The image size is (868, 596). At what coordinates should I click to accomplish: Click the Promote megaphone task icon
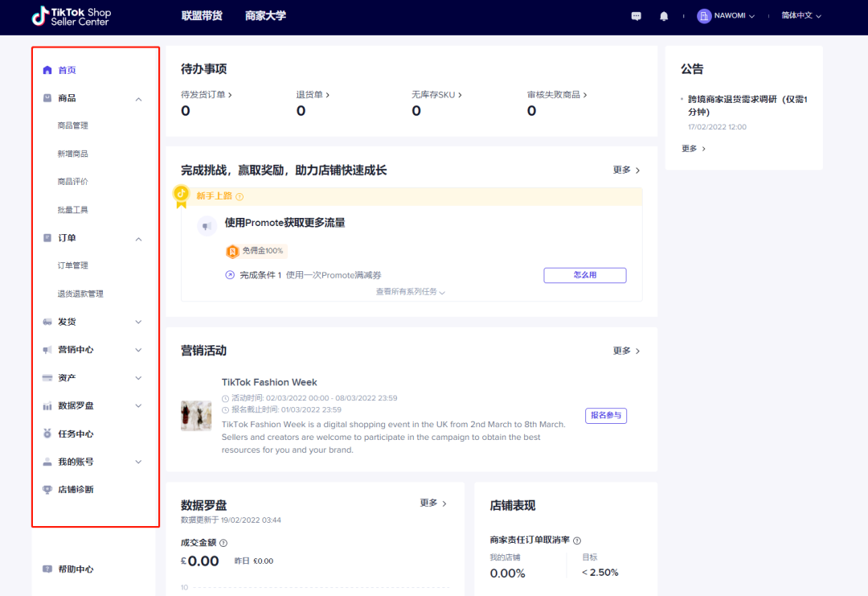[207, 226]
